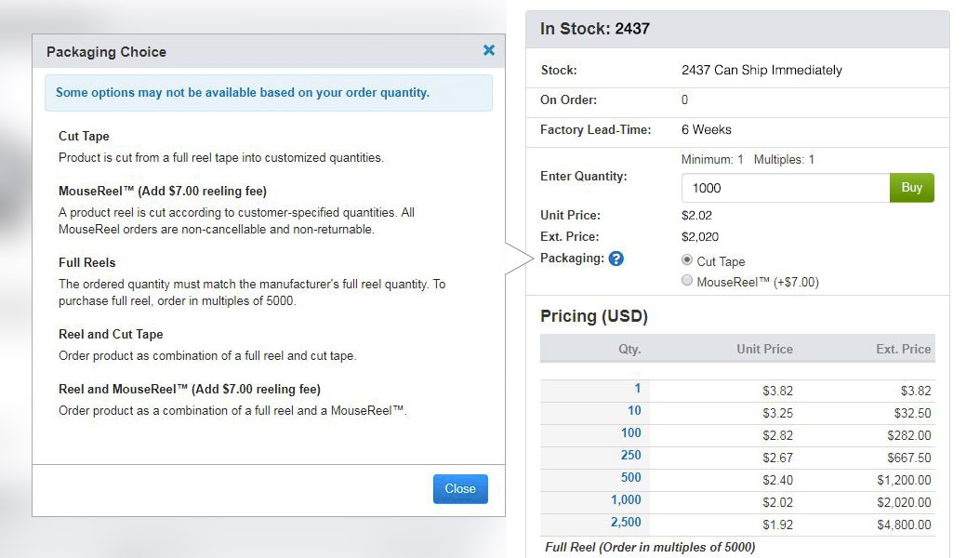Select the 500 quantity price break

631,478
